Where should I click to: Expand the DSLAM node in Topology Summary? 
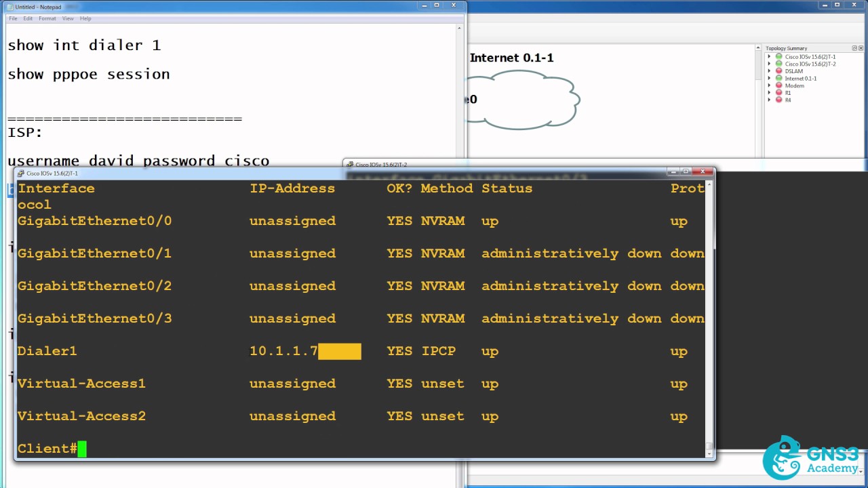coord(769,71)
